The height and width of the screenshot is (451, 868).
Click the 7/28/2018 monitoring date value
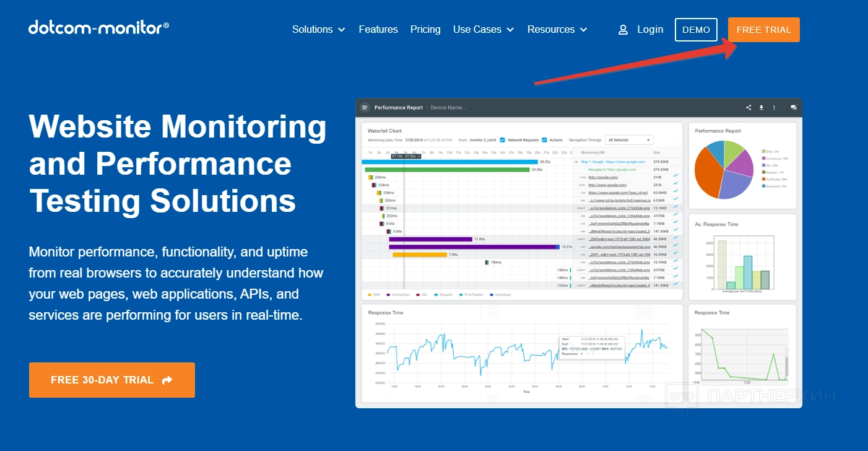tap(414, 140)
